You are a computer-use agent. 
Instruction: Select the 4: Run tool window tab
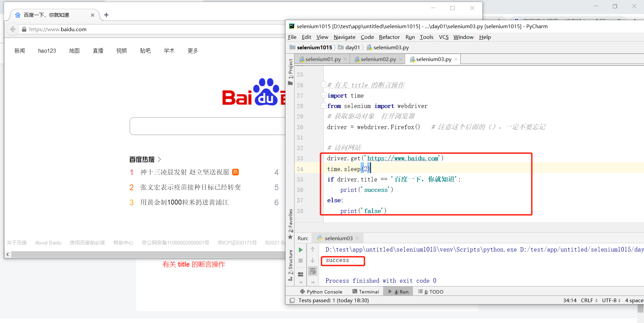click(x=398, y=292)
